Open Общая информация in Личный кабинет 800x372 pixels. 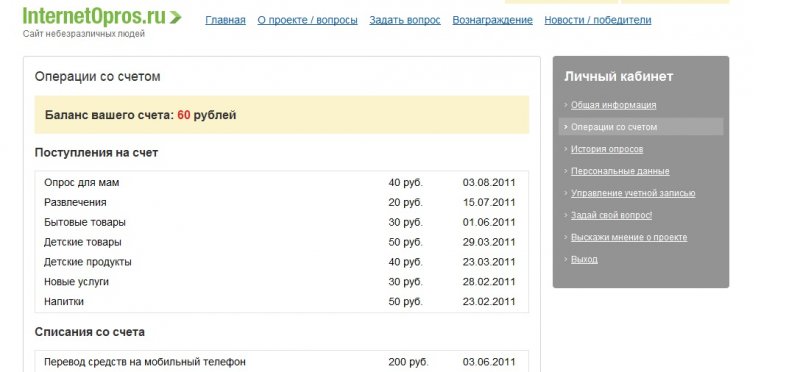point(613,105)
